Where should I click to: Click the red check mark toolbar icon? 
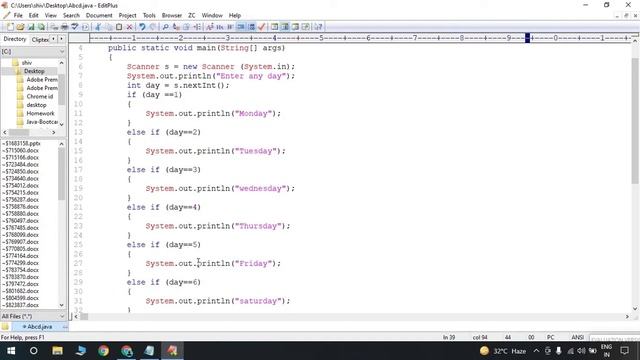262,27
